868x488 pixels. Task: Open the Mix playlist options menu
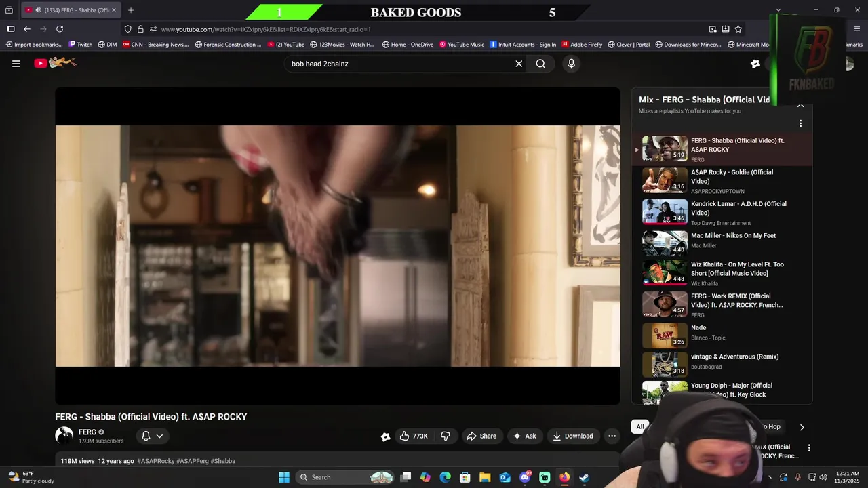click(800, 123)
